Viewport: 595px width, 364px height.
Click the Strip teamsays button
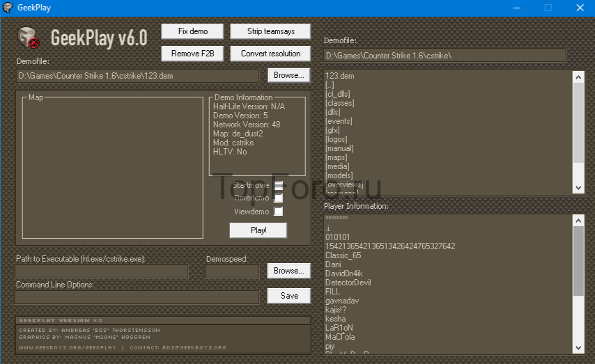pyautogui.click(x=270, y=31)
